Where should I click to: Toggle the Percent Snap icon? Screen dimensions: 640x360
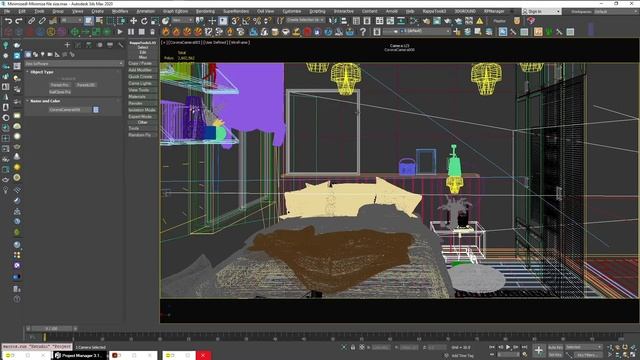tap(257, 20)
